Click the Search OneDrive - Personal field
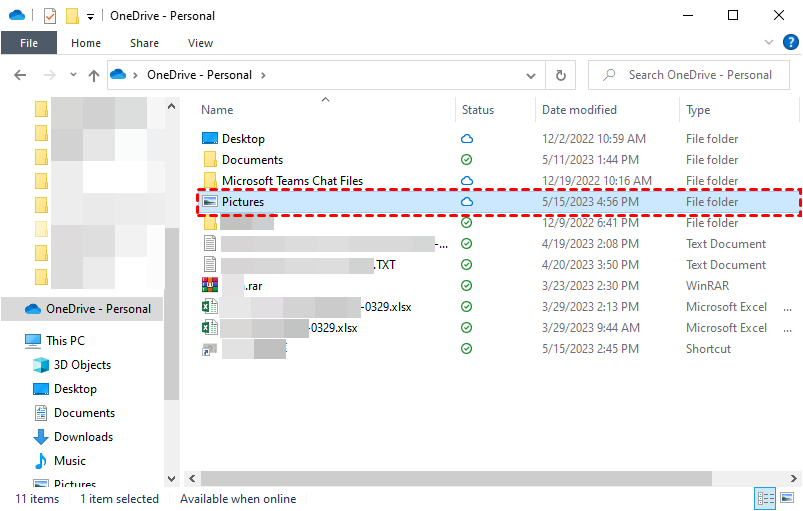803x511 pixels. (x=700, y=75)
